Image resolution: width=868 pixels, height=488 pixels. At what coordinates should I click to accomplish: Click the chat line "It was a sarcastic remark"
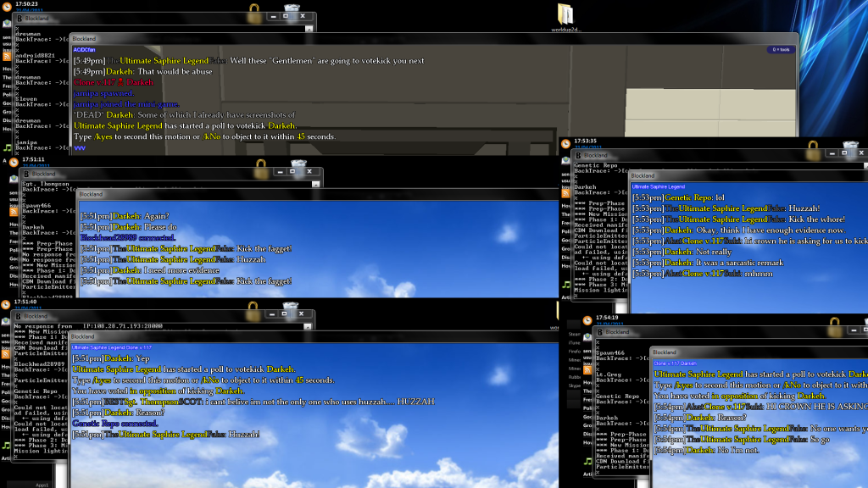(739, 263)
